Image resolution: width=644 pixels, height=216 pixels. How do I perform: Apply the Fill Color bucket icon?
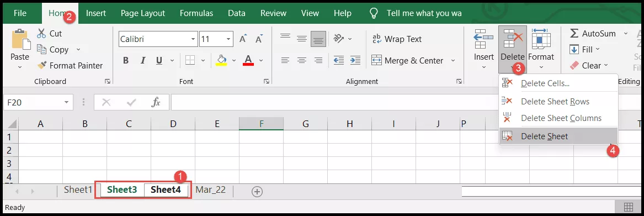click(x=221, y=60)
